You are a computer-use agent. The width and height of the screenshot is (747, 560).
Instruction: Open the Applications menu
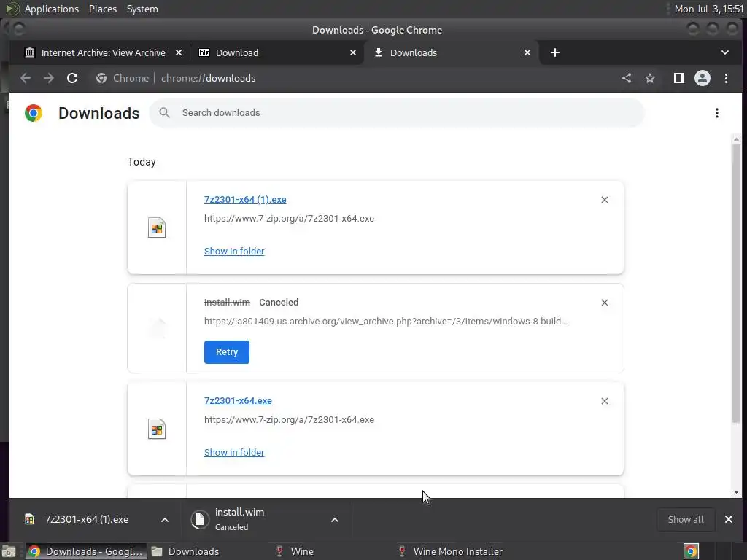tap(52, 9)
